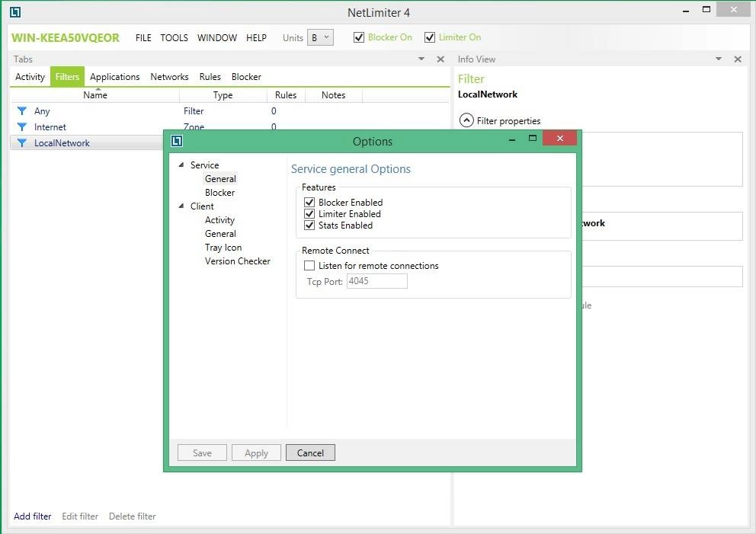Switch to the Activity tab
756x534 pixels.
(30, 77)
